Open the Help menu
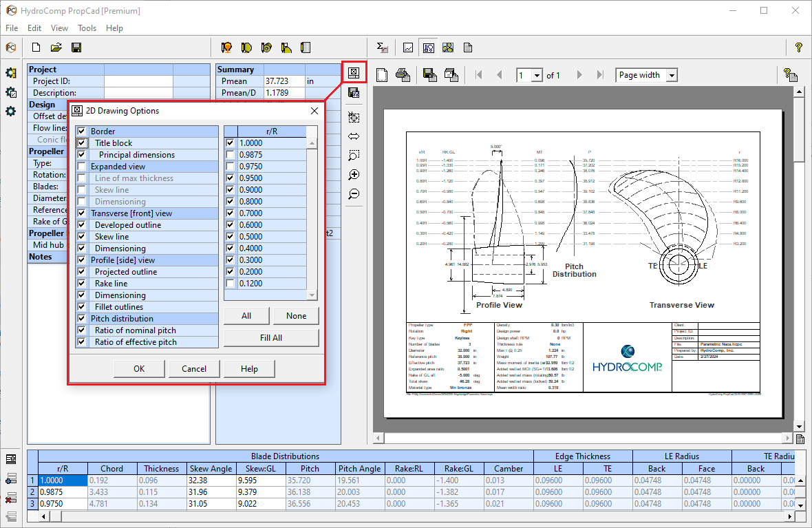Screen dimensions: 812x528 click(x=114, y=28)
